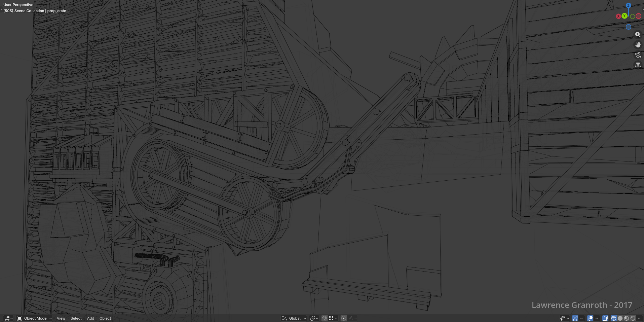Click the hand pan-view icon

click(638, 45)
